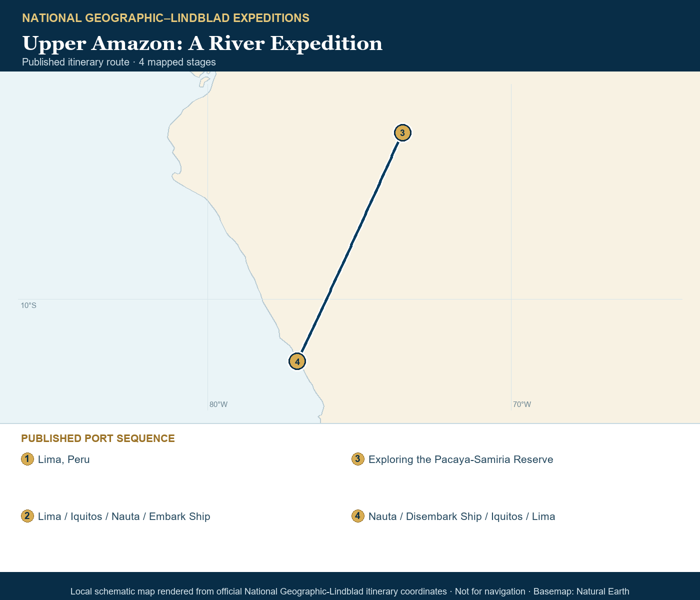700x600 pixels.
Task: Click the published itinerary route subtitle
Action: coord(119,62)
